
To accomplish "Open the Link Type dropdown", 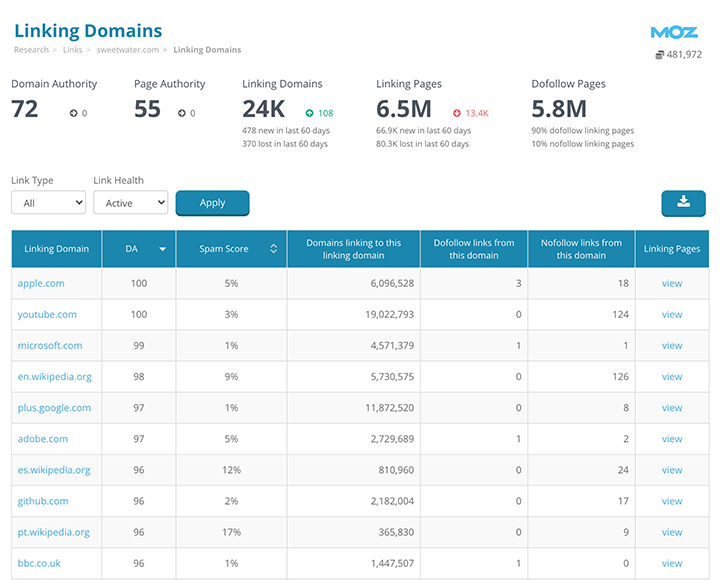I will [x=48, y=203].
